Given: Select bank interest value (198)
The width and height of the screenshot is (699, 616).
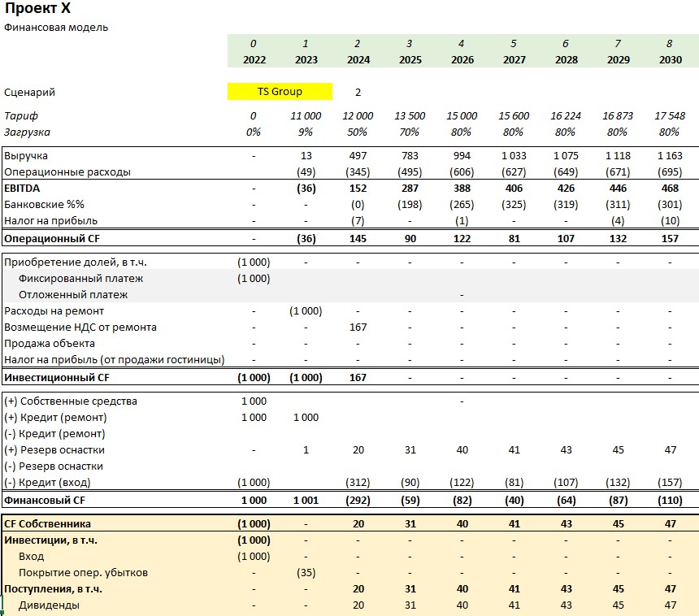Looking at the screenshot, I should (x=410, y=204).
